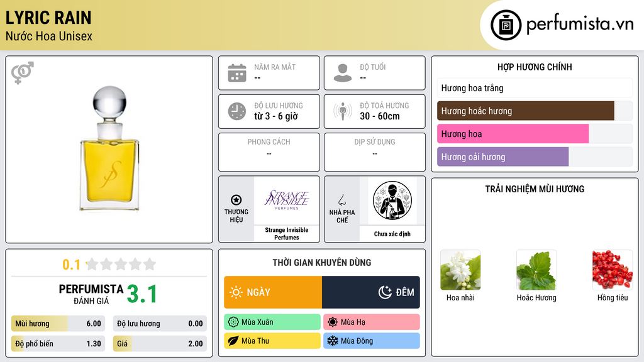Click the calendar icon for Năm ra mắt
Screen dimensions: 644x362
[237, 73]
